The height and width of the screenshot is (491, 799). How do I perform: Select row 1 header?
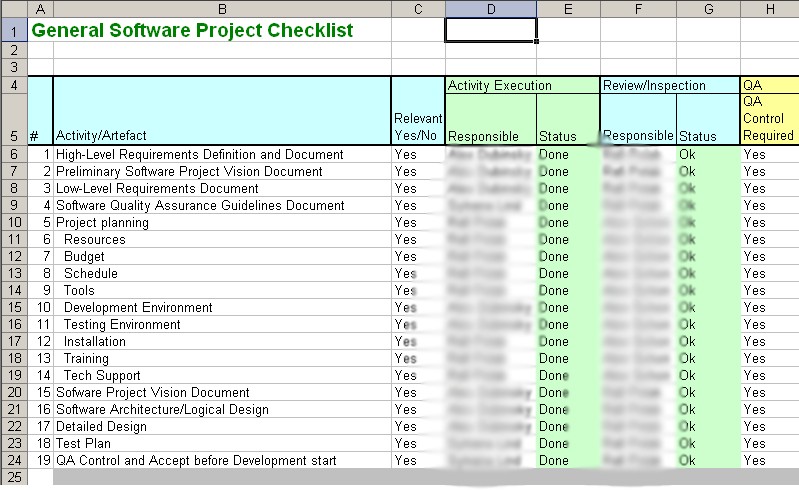pos(14,30)
